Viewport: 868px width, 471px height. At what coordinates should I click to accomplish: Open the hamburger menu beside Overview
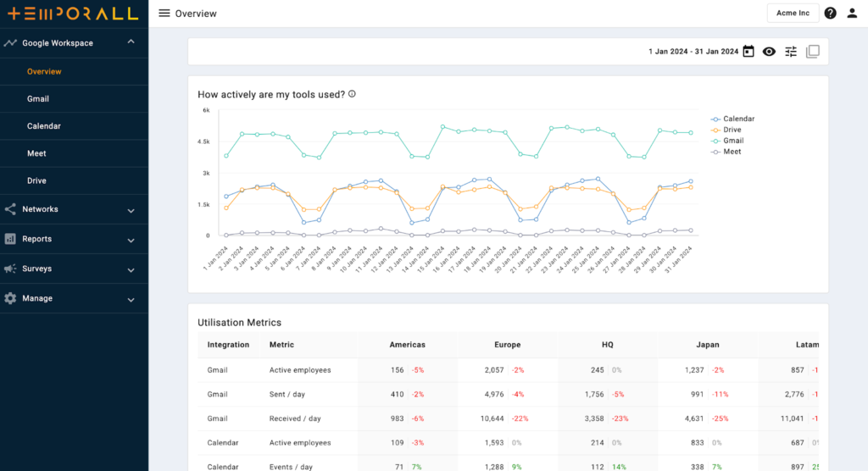pos(164,14)
